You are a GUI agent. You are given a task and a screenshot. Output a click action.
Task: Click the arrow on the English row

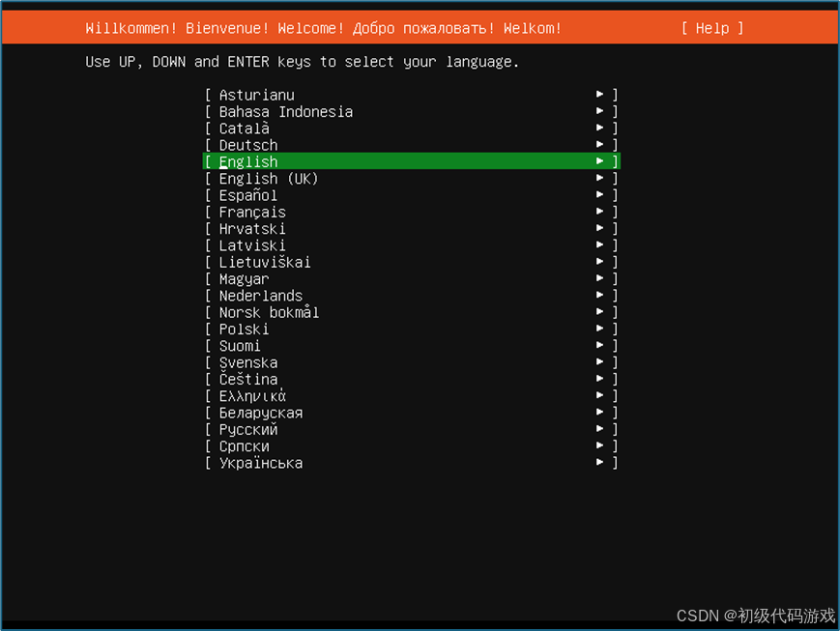pyautogui.click(x=599, y=160)
